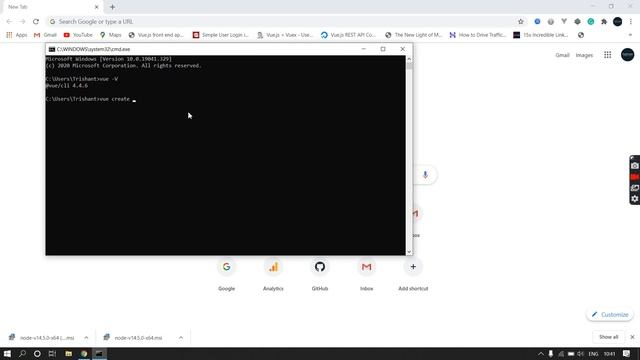Image resolution: width=640 pixels, height=360 pixels.
Task: Open the 15x Incredible Link bookmark
Action: [541, 35]
